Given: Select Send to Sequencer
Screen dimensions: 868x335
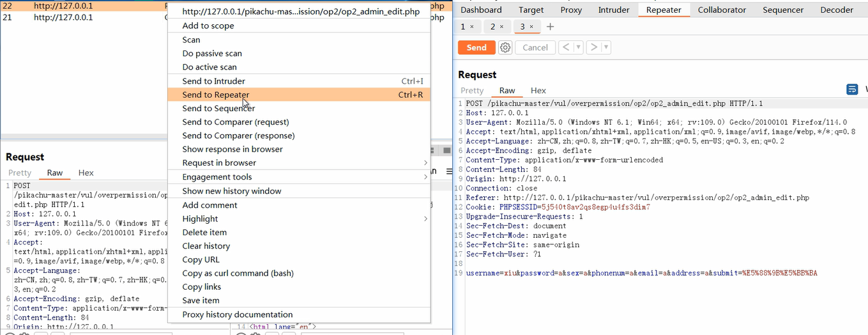Looking at the screenshot, I should pos(299,108).
